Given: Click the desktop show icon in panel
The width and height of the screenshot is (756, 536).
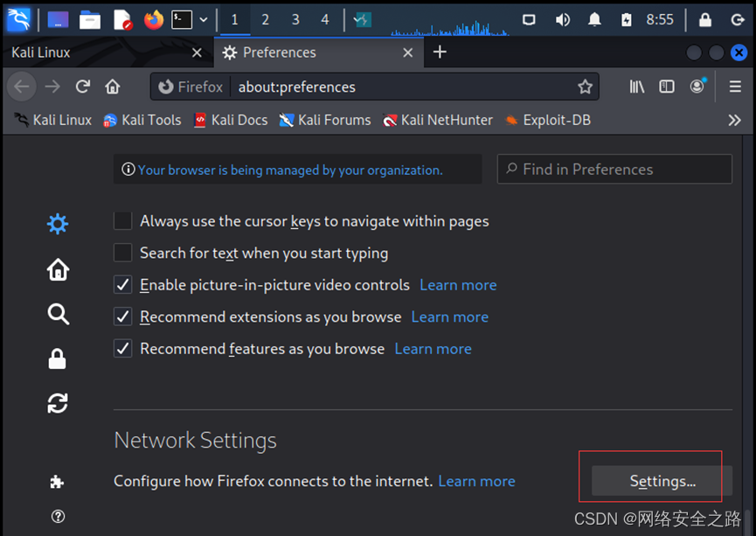Looking at the screenshot, I should pos(58,19).
